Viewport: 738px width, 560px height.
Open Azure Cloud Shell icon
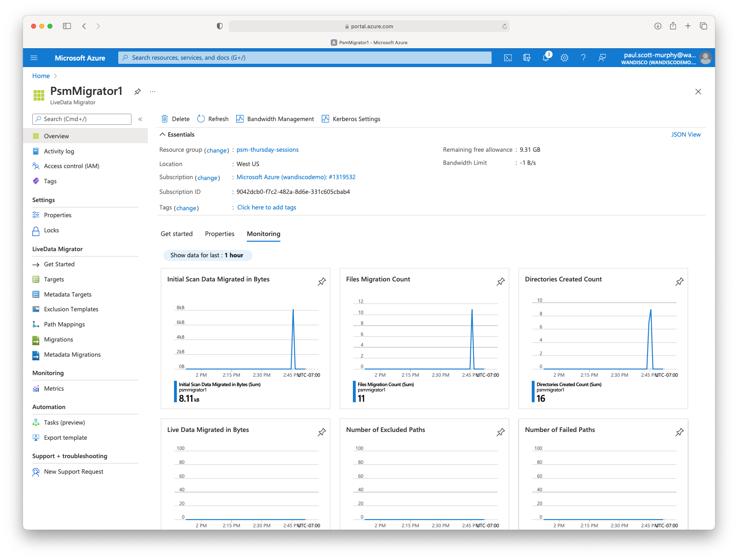pyautogui.click(x=508, y=58)
